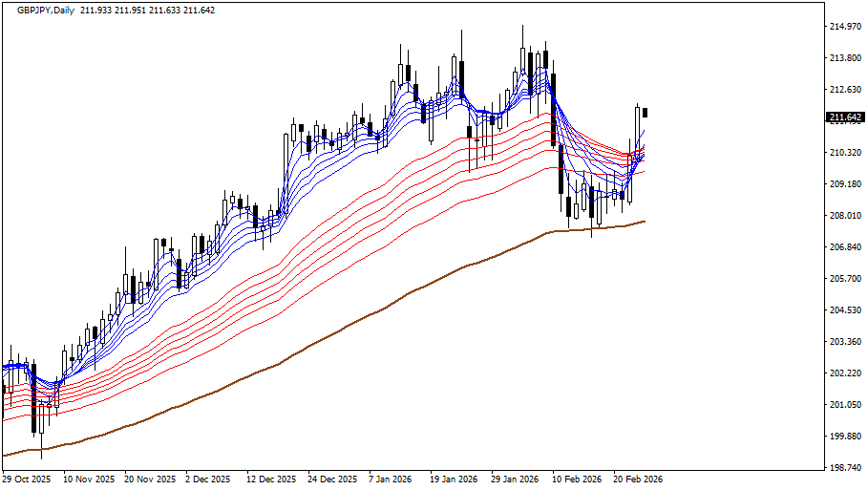Select the thick brown moving average line
The width and height of the screenshot is (868, 490).
click(382, 309)
